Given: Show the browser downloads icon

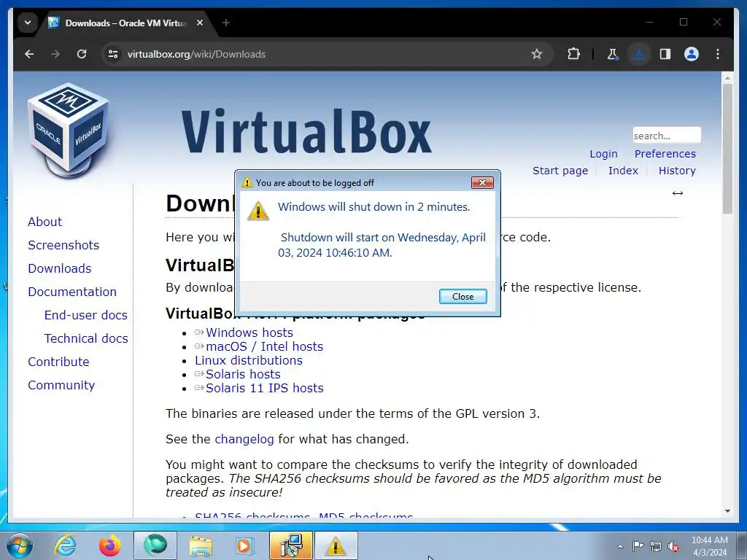Looking at the screenshot, I should click(639, 54).
